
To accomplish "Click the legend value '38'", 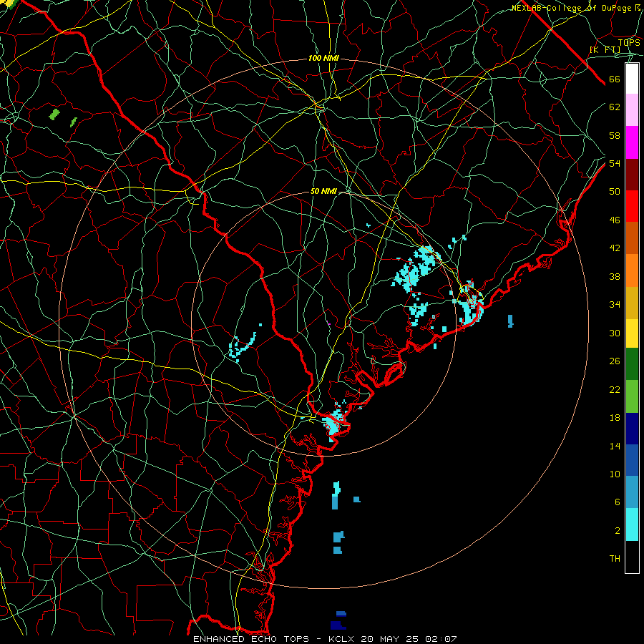I will [x=615, y=276].
